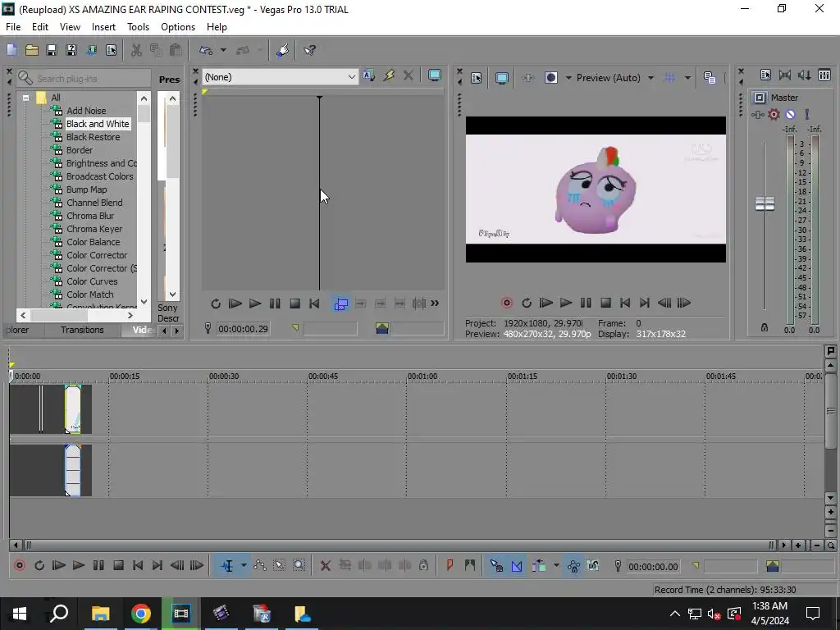Toggle trimmer external monitor icon
The height and width of the screenshot is (630, 840).
pyautogui.click(x=435, y=76)
